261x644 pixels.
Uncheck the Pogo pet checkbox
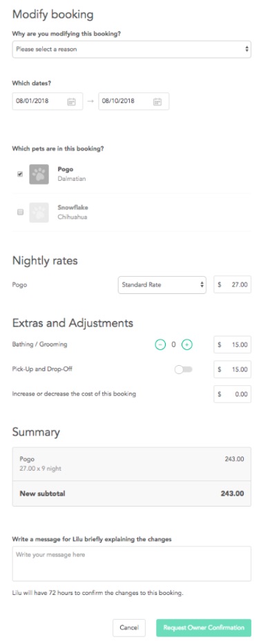[20, 174]
